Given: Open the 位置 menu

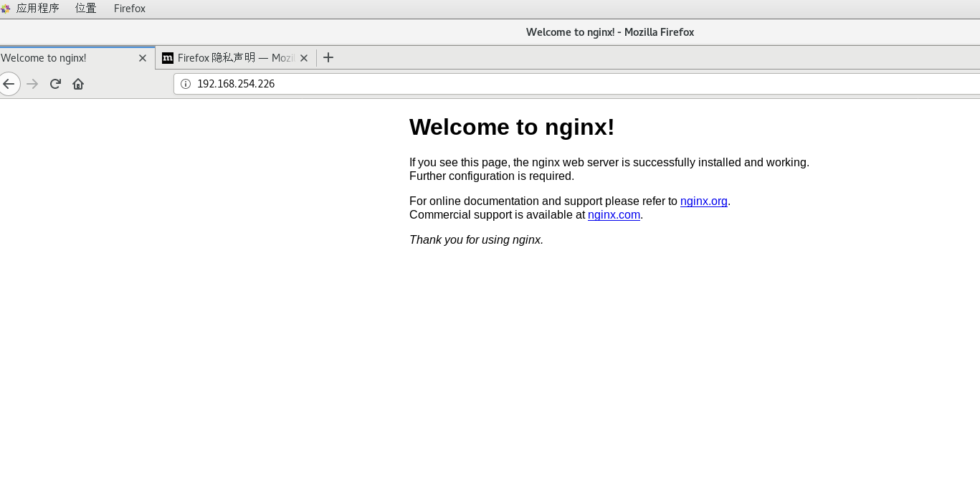Looking at the screenshot, I should tap(86, 9).
